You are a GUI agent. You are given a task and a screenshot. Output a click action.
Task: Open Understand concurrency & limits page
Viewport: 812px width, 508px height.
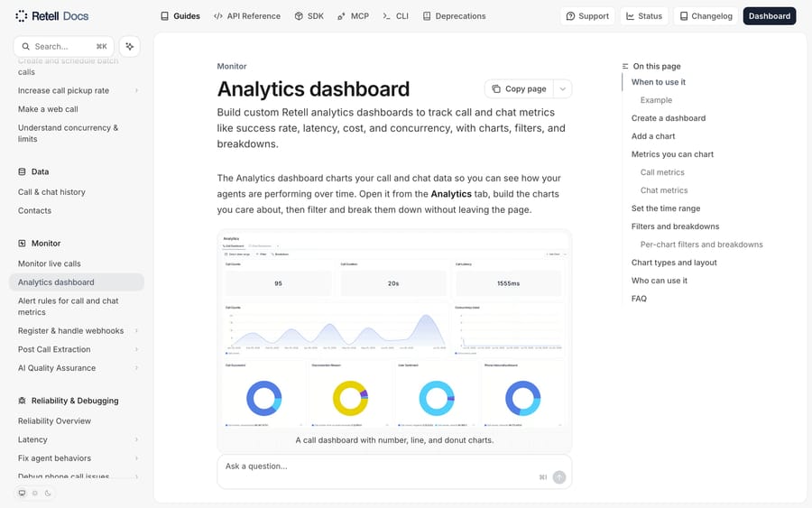click(x=68, y=133)
